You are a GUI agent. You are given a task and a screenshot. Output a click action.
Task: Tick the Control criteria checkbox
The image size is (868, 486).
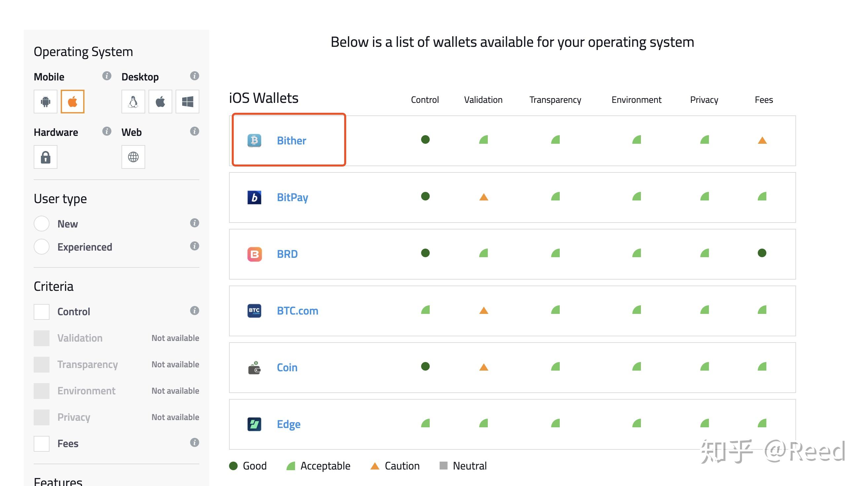pos(42,312)
